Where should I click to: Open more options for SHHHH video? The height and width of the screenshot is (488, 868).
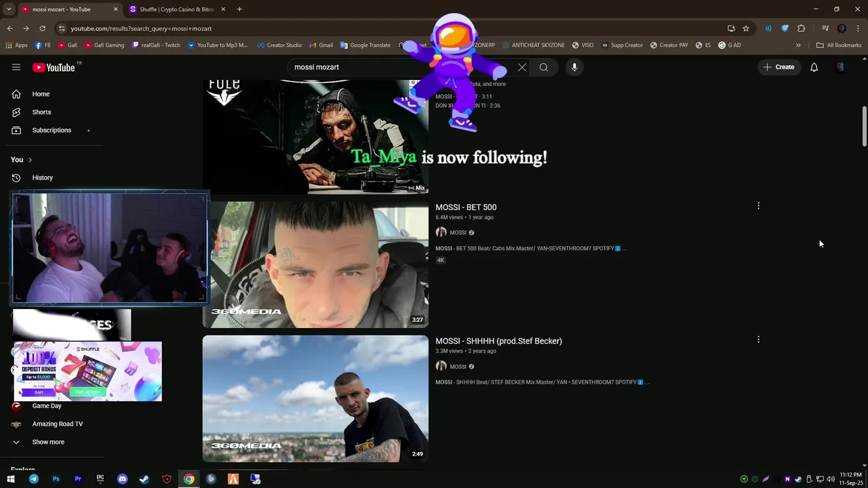(x=758, y=340)
